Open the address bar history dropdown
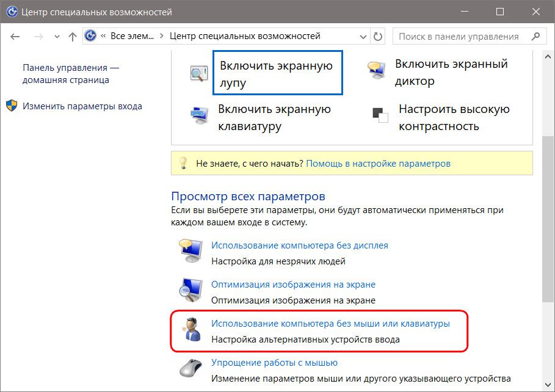Screen dimensions: 555x392 [363, 37]
